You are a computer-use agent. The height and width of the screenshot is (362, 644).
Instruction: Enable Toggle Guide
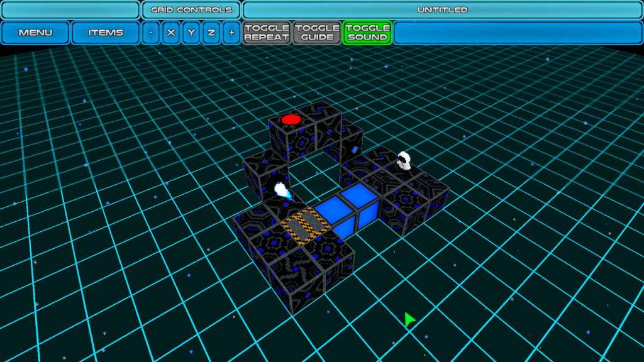click(x=316, y=32)
